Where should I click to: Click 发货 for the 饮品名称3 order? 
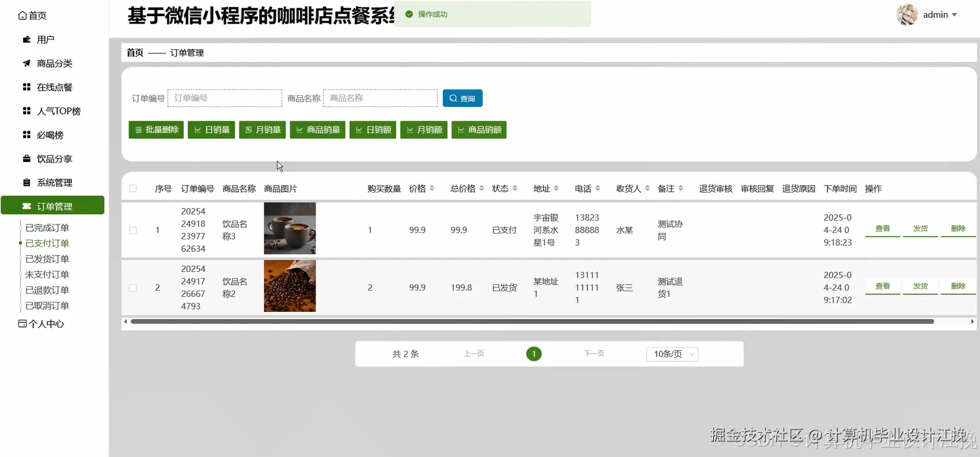point(921,229)
